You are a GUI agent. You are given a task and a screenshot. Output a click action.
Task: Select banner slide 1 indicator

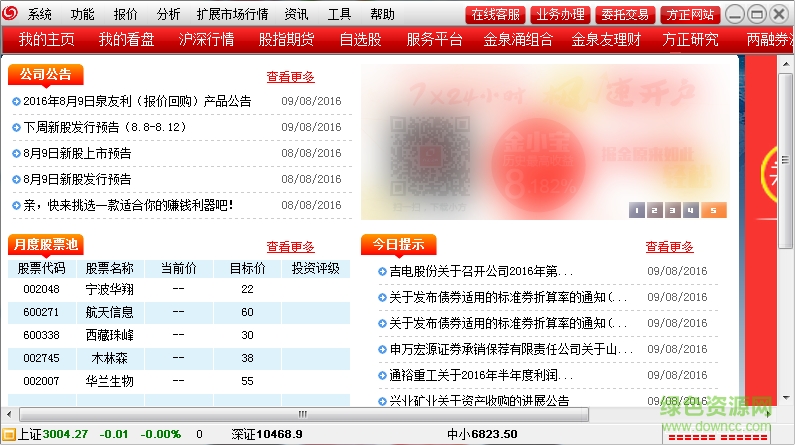[x=637, y=210]
